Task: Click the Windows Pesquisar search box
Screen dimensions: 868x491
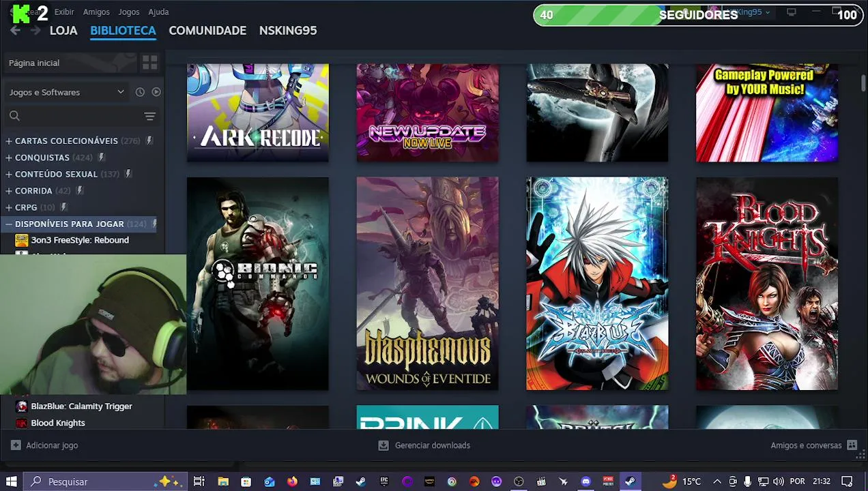Action: click(x=104, y=481)
